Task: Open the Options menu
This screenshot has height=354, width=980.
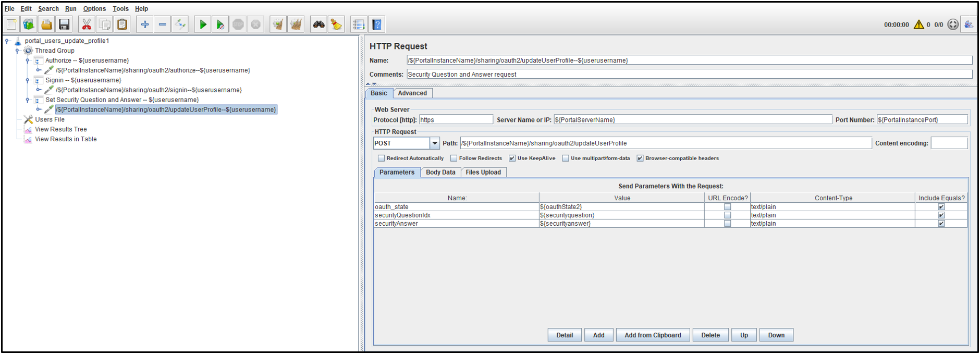Action: (94, 9)
